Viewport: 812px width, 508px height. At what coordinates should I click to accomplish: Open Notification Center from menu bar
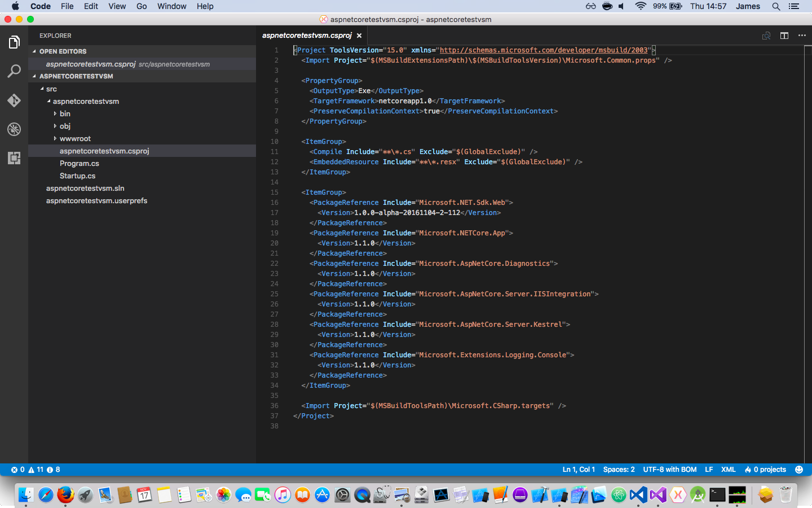pyautogui.click(x=794, y=6)
